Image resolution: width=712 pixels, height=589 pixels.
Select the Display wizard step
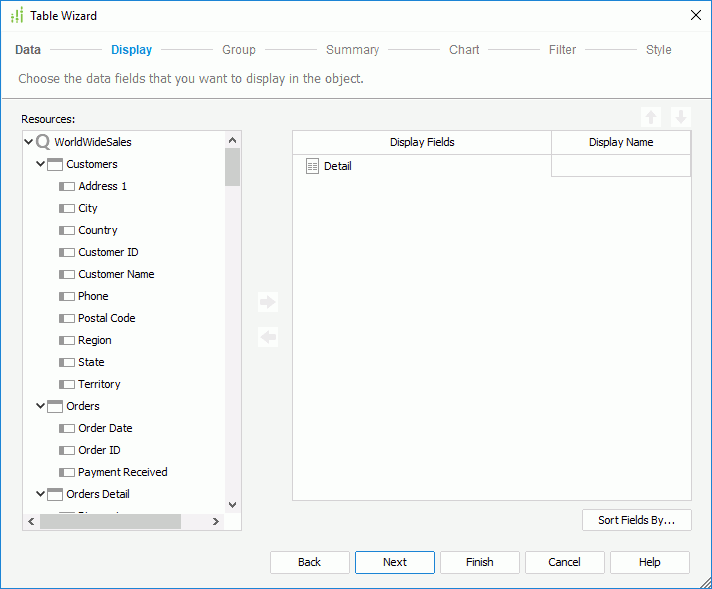[132, 49]
